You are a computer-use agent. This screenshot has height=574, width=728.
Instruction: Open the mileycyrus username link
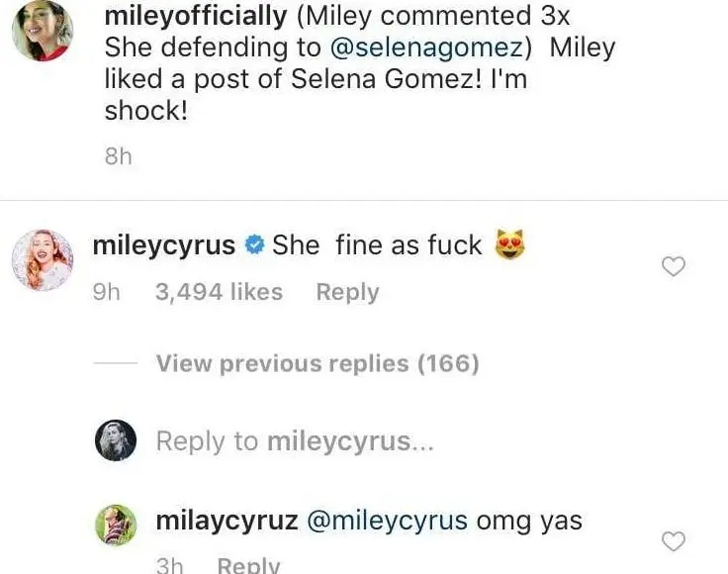pyautogui.click(x=163, y=245)
